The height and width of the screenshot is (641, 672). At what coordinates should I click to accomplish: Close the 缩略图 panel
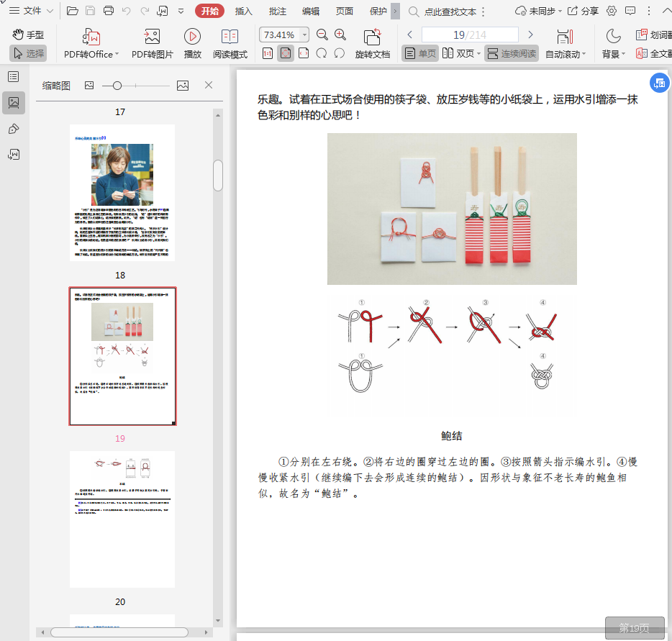tap(209, 85)
